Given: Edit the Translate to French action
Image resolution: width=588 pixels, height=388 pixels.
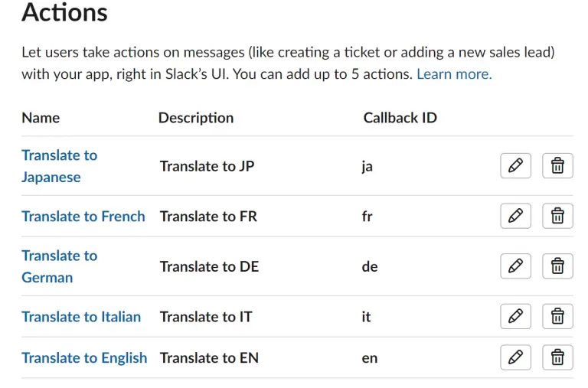Looking at the screenshot, I should click(515, 216).
